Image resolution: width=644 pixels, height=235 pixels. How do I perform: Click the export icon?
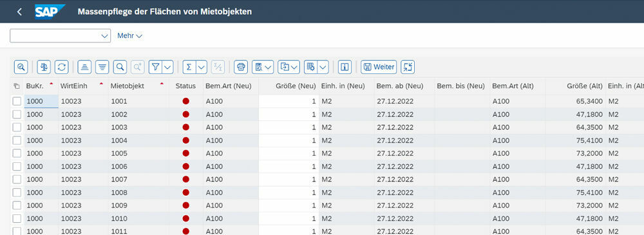coord(284,67)
